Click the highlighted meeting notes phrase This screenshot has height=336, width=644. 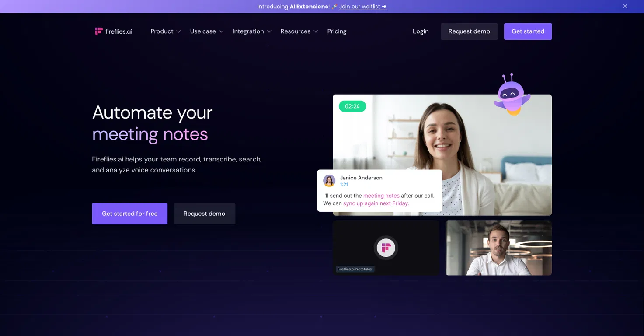click(x=381, y=196)
